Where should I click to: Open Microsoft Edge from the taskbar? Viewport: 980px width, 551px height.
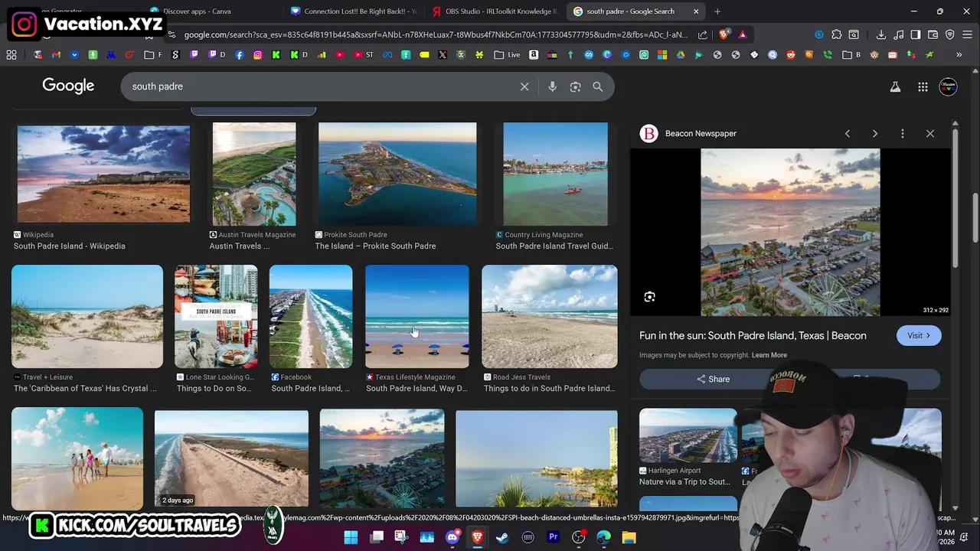(603, 537)
